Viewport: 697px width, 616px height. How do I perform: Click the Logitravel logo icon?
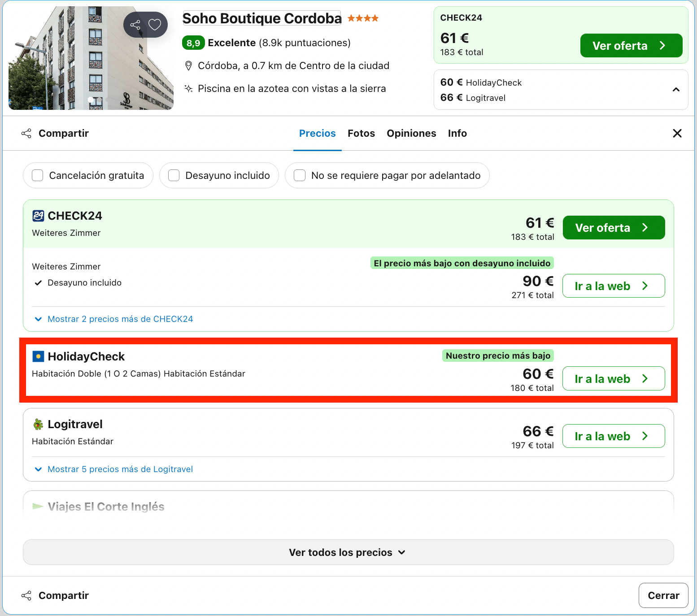(x=38, y=424)
